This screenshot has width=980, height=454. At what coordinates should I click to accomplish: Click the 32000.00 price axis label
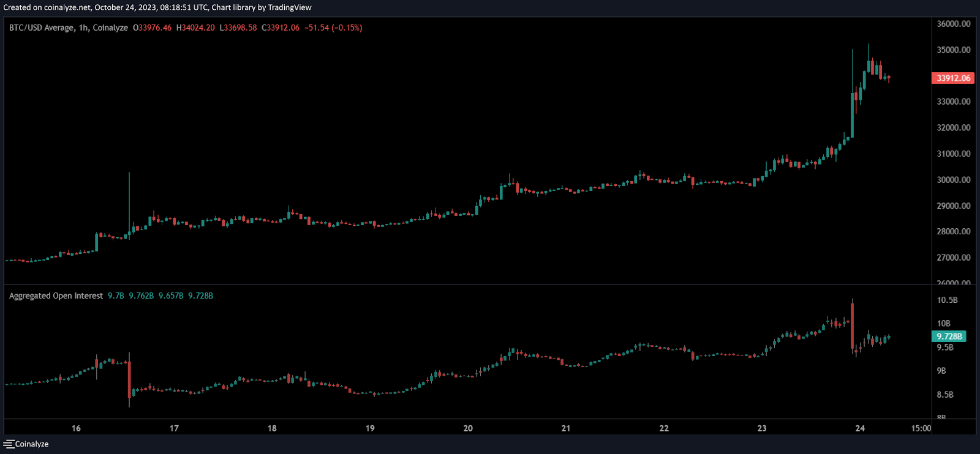954,128
